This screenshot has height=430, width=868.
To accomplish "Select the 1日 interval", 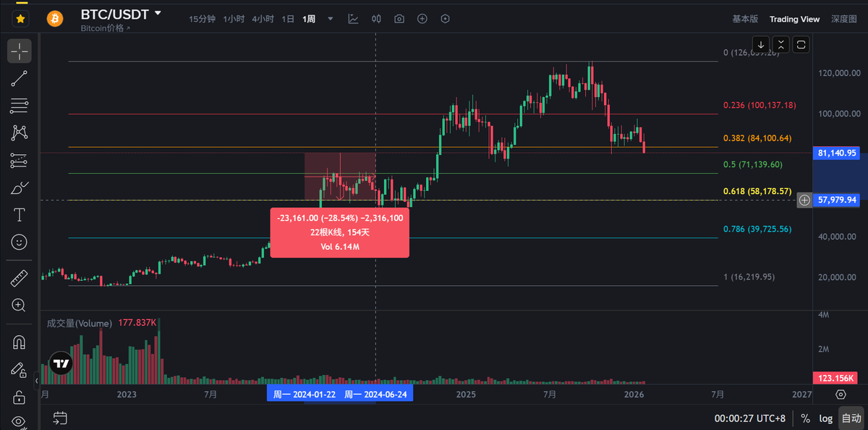I will pos(288,19).
